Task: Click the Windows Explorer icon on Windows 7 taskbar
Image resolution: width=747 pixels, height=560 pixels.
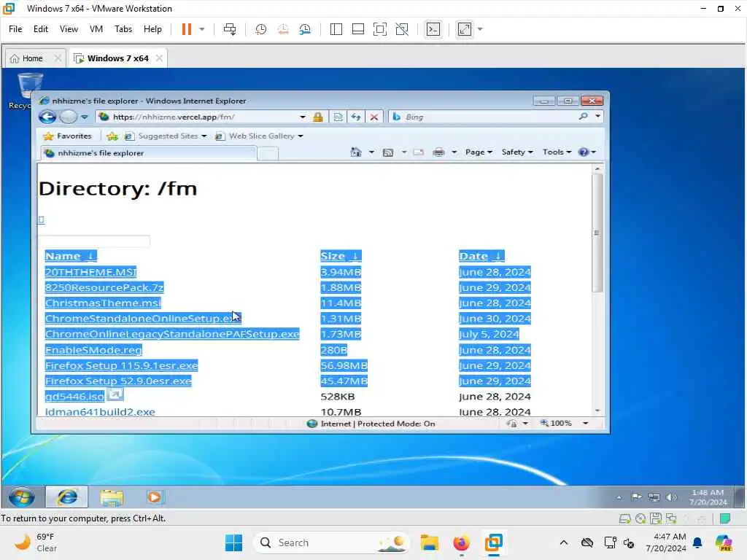Action: point(112,497)
